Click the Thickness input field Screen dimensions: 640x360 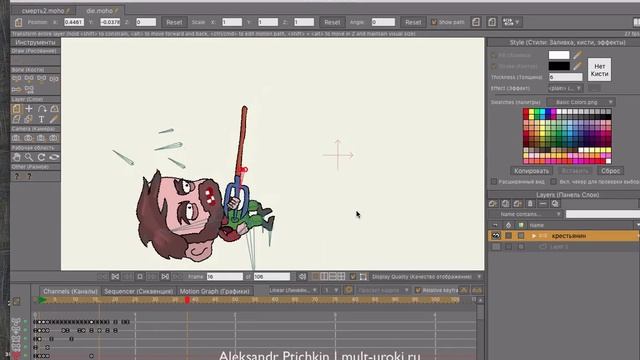coord(565,77)
